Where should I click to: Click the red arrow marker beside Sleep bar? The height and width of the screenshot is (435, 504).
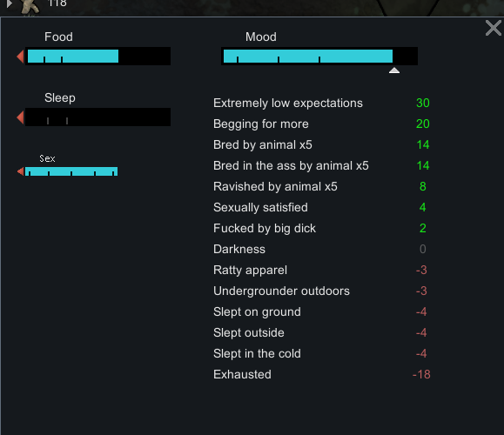tap(20, 117)
